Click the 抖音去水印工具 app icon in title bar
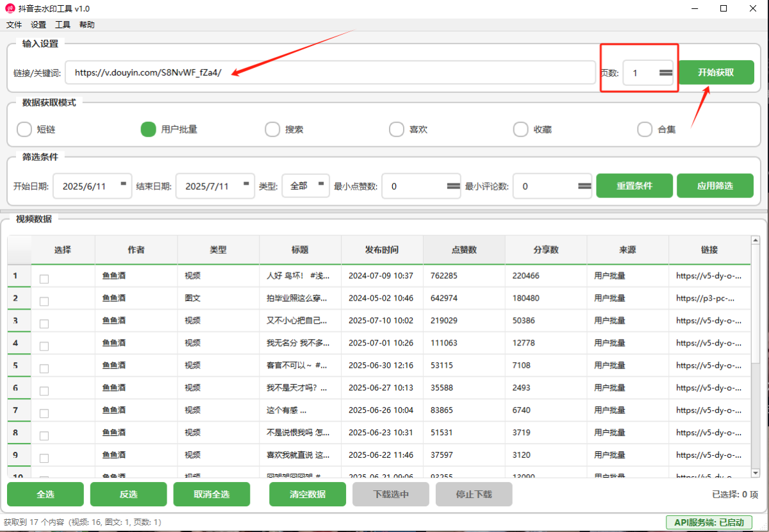 pos(10,8)
